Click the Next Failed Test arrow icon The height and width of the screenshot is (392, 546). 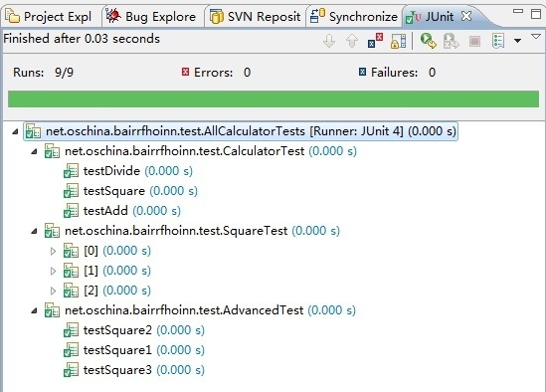coord(329,41)
